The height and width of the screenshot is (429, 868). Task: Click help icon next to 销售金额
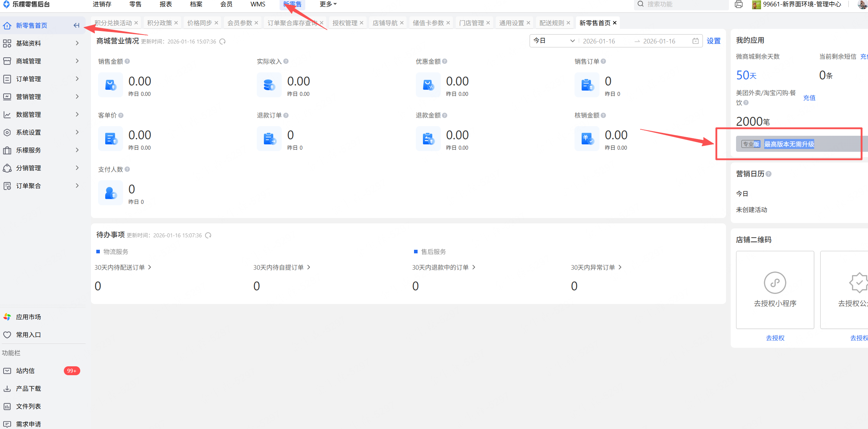[127, 61]
